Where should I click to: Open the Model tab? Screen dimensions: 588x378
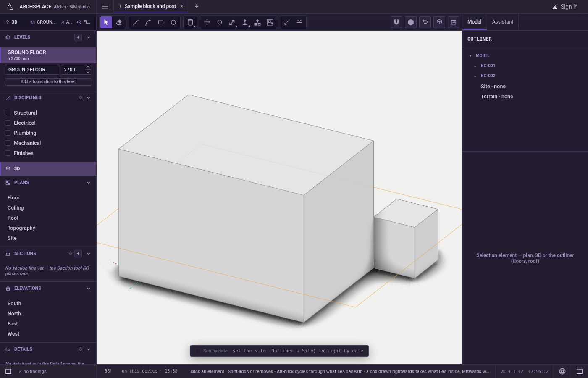(475, 22)
